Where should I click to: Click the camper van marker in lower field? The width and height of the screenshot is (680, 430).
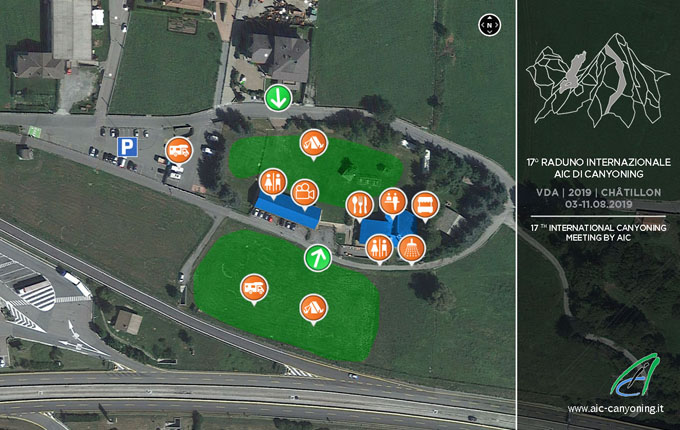[254, 288]
